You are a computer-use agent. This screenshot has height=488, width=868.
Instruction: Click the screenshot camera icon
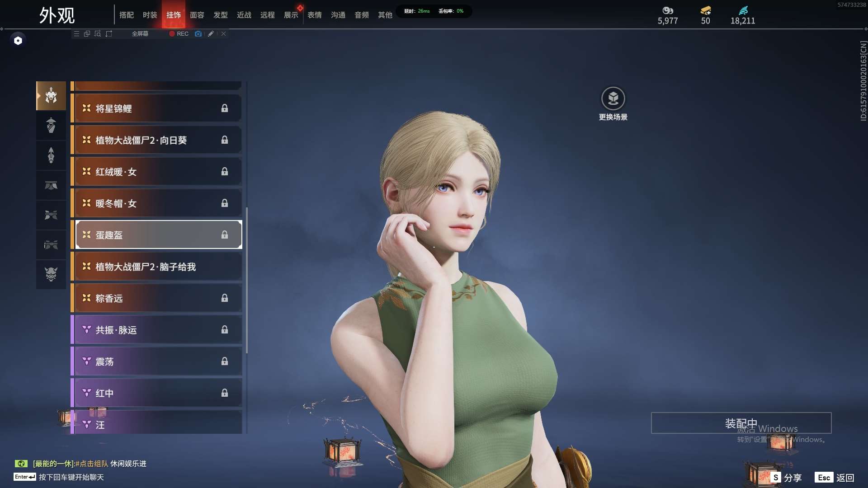click(198, 34)
